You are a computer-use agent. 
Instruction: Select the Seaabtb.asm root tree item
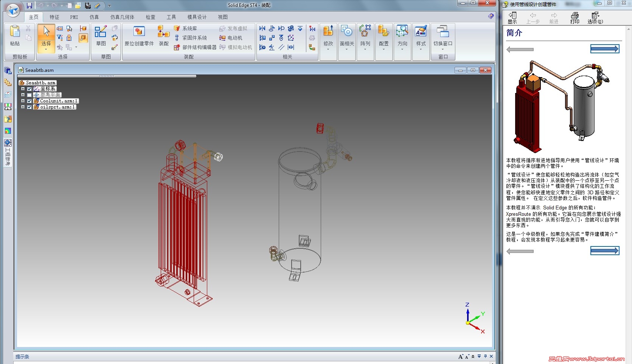38,83
